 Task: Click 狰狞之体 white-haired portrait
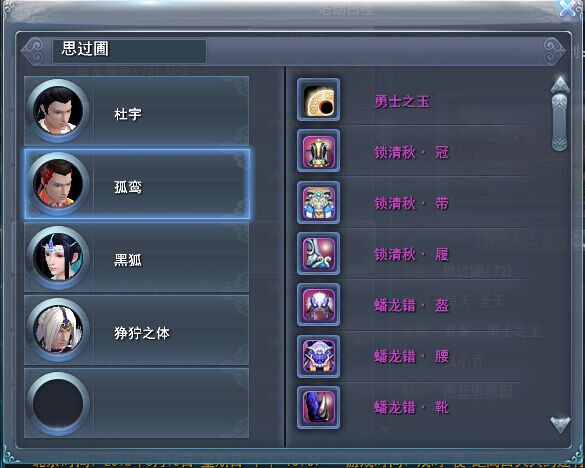(x=58, y=330)
